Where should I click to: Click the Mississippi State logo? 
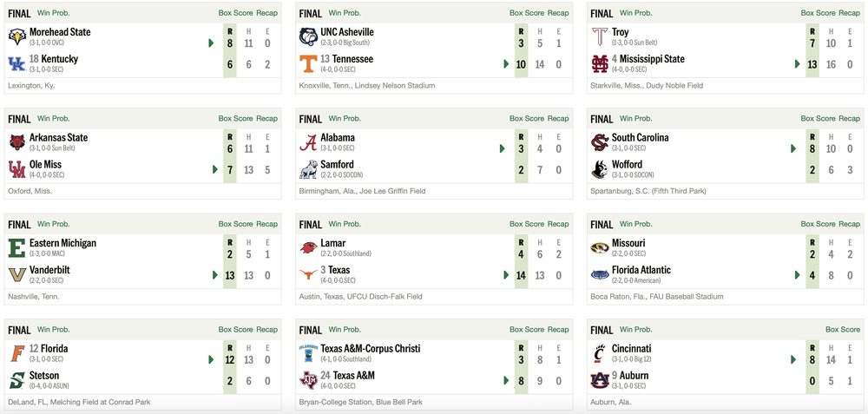point(599,63)
